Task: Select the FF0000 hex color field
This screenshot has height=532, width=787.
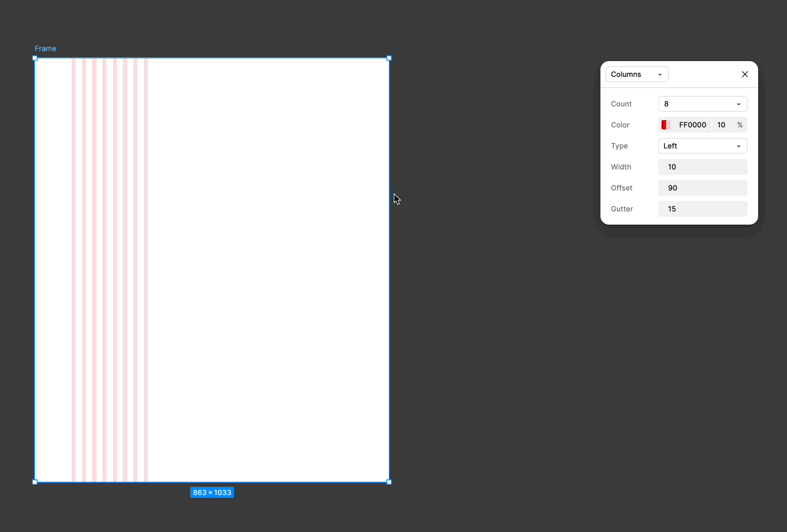Action: pos(693,124)
